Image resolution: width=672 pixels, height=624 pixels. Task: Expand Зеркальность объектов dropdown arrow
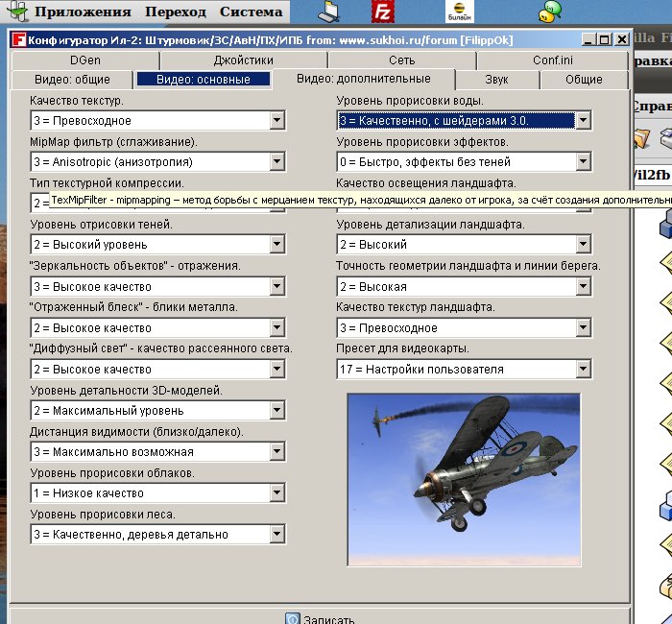coord(276,286)
